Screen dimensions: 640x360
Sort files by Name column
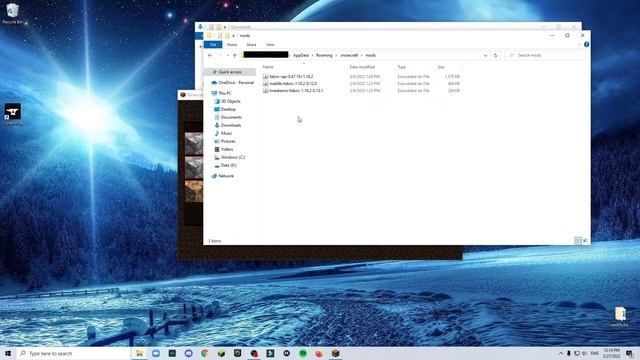point(268,67)
